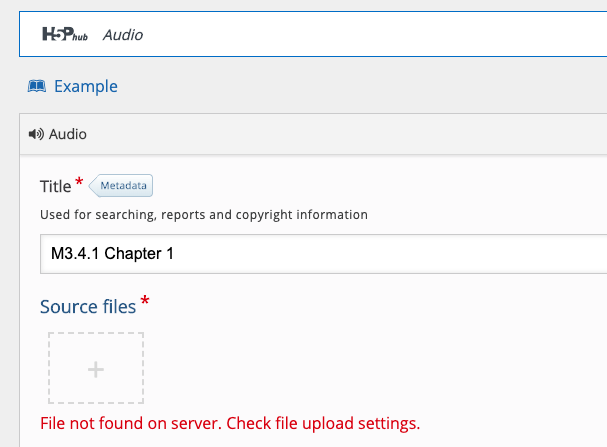Click the Source files heading

(x=88, y=307)
